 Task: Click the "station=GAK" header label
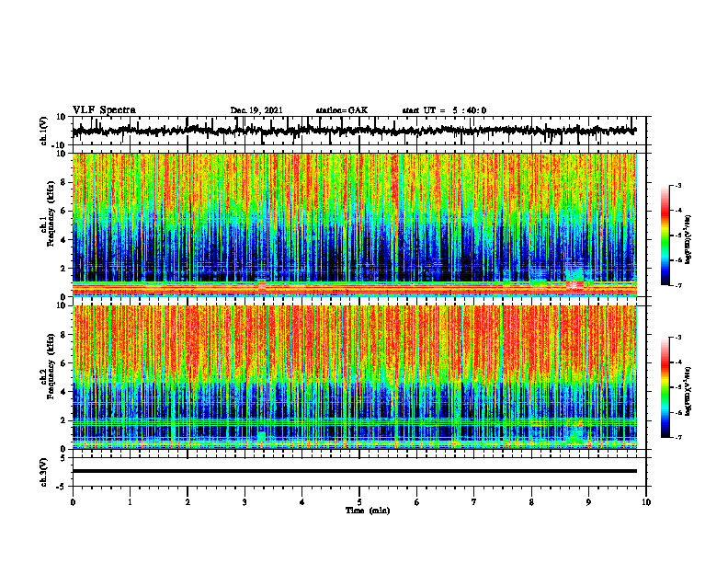pos(342,110)
